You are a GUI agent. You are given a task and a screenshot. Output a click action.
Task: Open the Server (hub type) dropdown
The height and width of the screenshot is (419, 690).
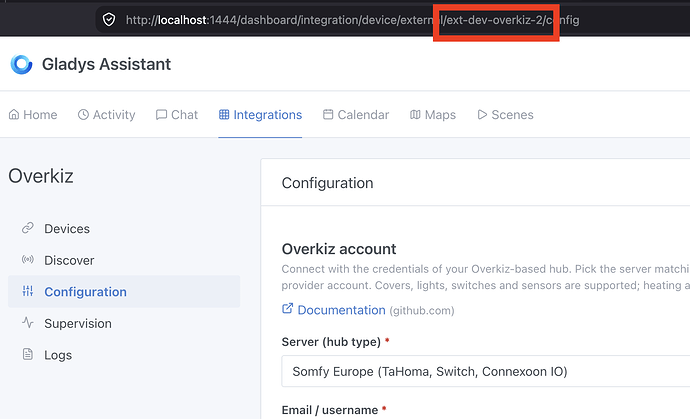click(486, 371)
